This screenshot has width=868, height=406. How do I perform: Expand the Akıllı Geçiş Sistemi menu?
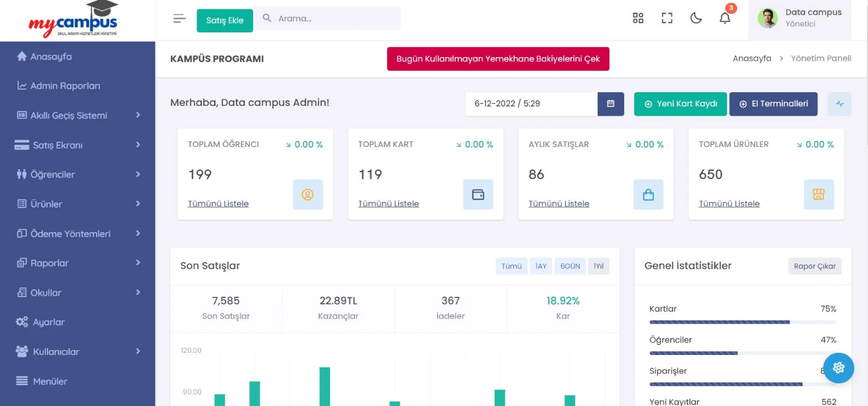pos(77,115)
